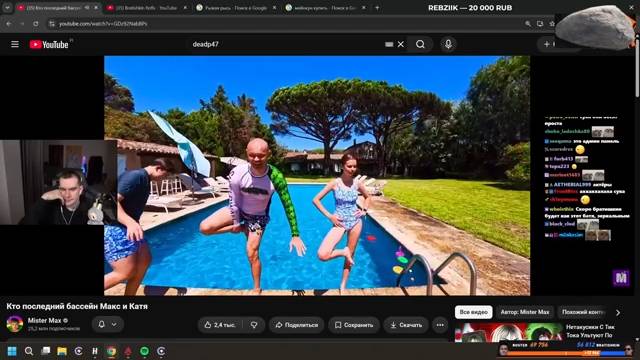This screenshot has width=640, height=360.
Task: Open the YouTube hamburger guide menu
Action: click(15, 44)
